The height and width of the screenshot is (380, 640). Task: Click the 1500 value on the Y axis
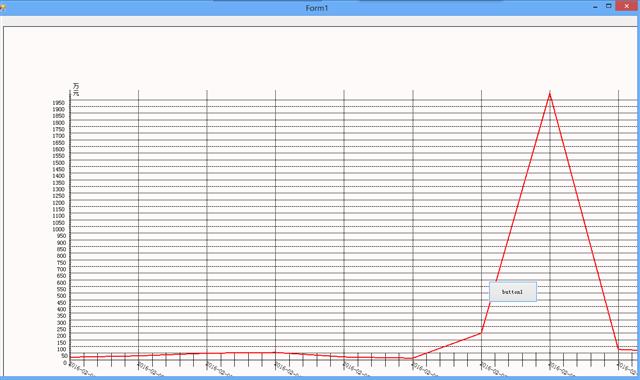59,163
